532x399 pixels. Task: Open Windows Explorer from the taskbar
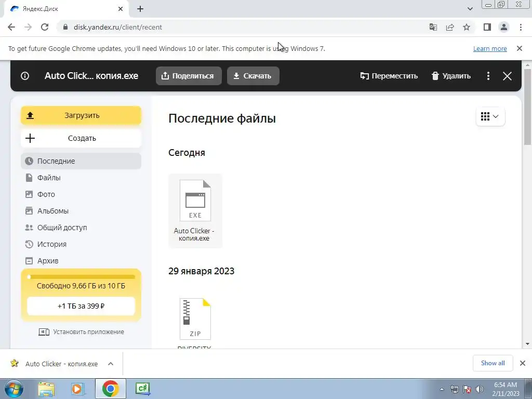[46, 389]
